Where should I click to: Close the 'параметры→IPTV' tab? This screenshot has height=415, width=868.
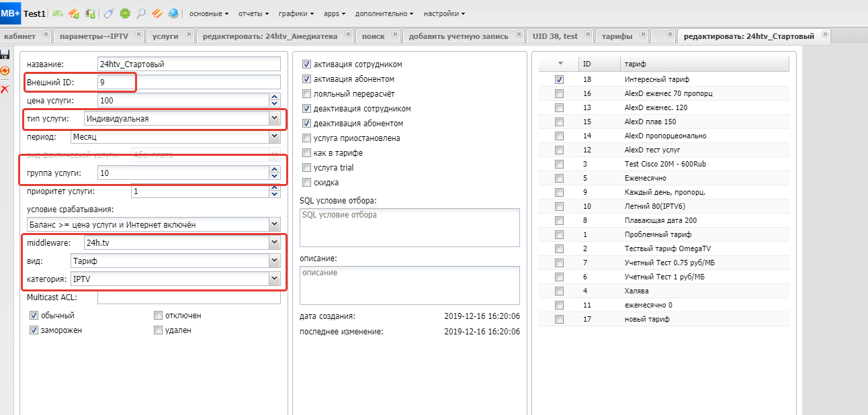click(138, 34)
